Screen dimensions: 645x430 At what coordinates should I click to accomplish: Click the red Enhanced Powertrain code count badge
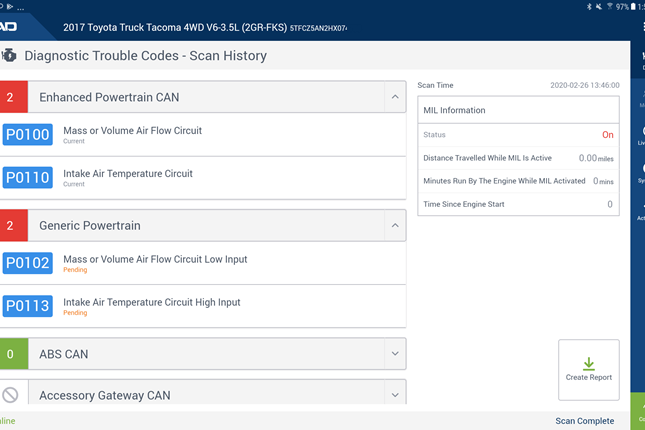tap(11, 97)
